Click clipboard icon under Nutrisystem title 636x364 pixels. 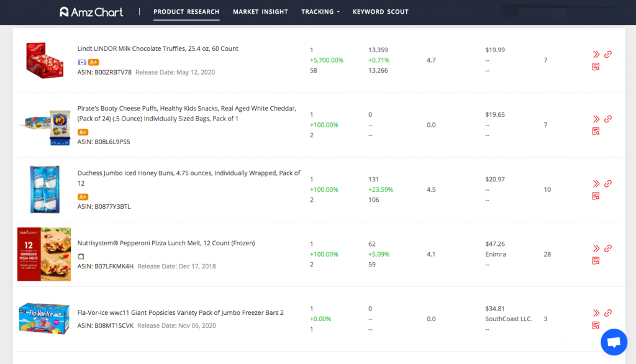pyautogui.click(x=81, y=256)
